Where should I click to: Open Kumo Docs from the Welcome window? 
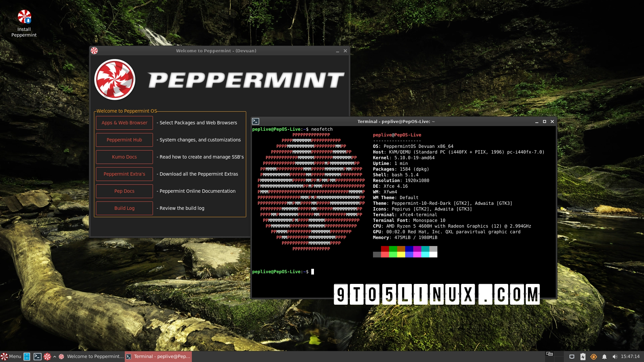124,157
